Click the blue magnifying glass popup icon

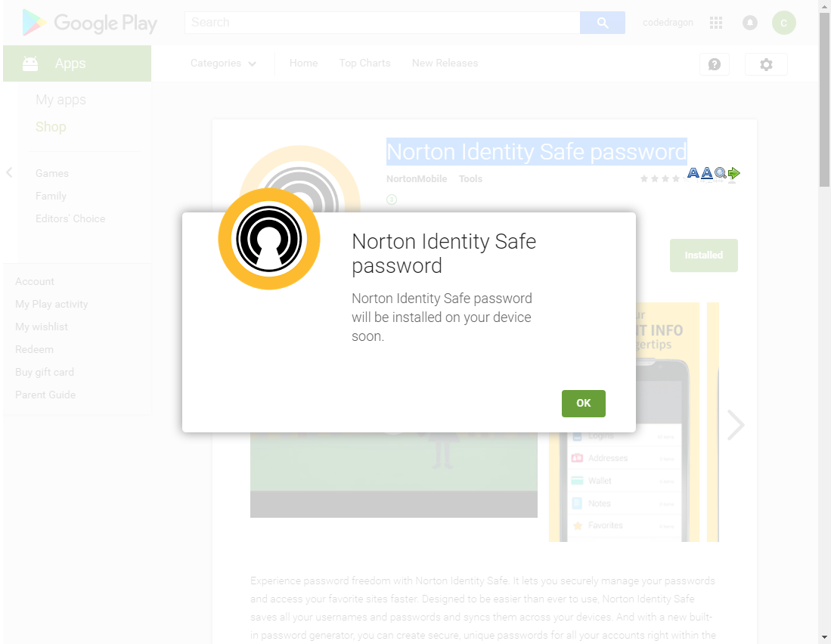(x=721, y=172)
